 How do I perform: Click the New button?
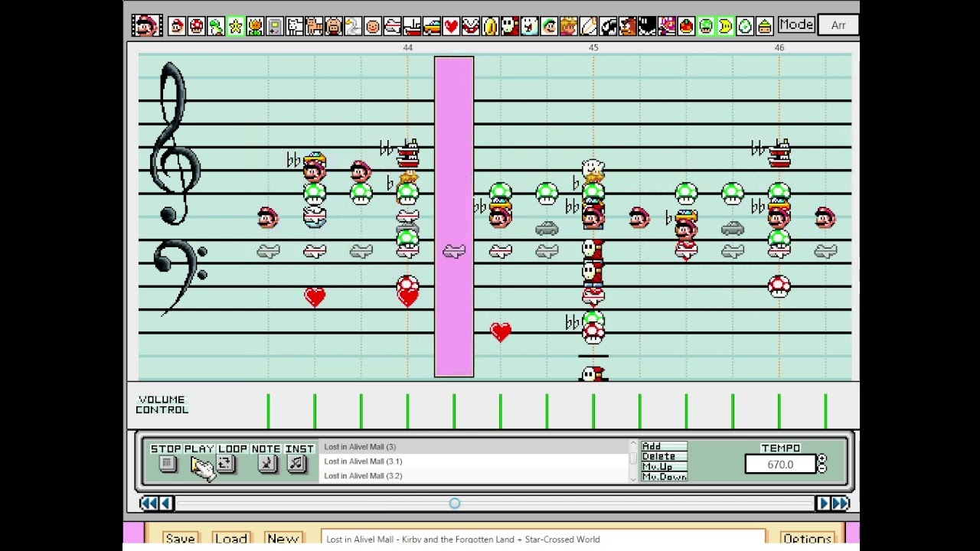283,539
